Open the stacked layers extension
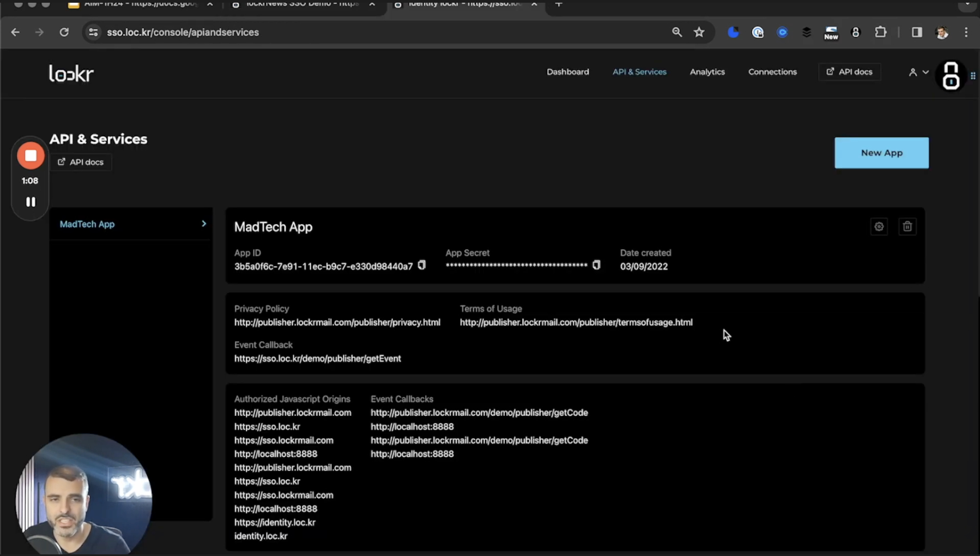Viewport: 980px width, 556px height. [x=806, y=32]
